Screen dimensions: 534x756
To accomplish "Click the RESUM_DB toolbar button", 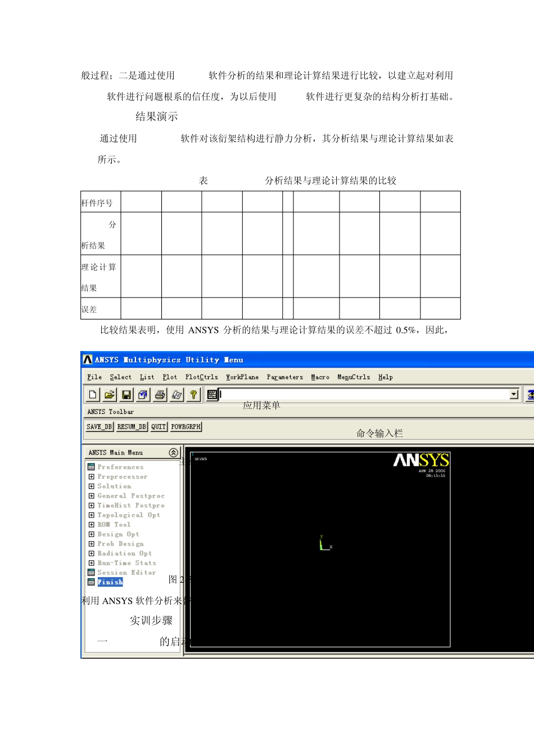I will (x=132, y=427).
